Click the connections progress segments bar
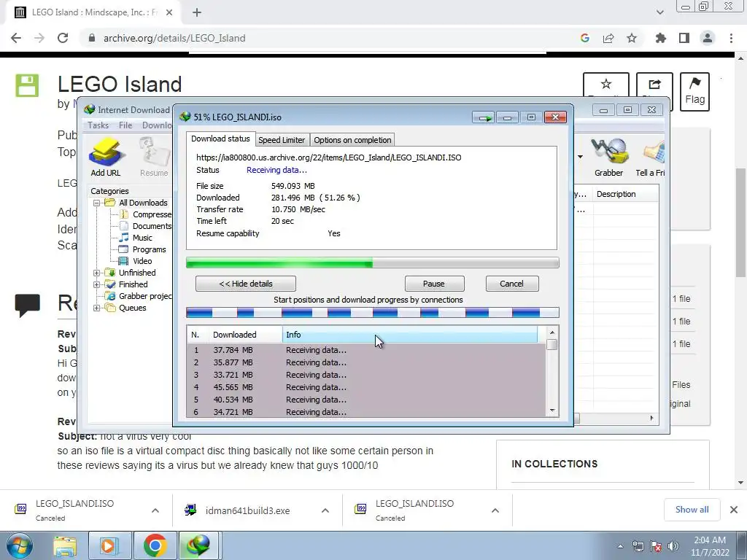This screenshot has width=747, height=560. [x=372, y=313]
